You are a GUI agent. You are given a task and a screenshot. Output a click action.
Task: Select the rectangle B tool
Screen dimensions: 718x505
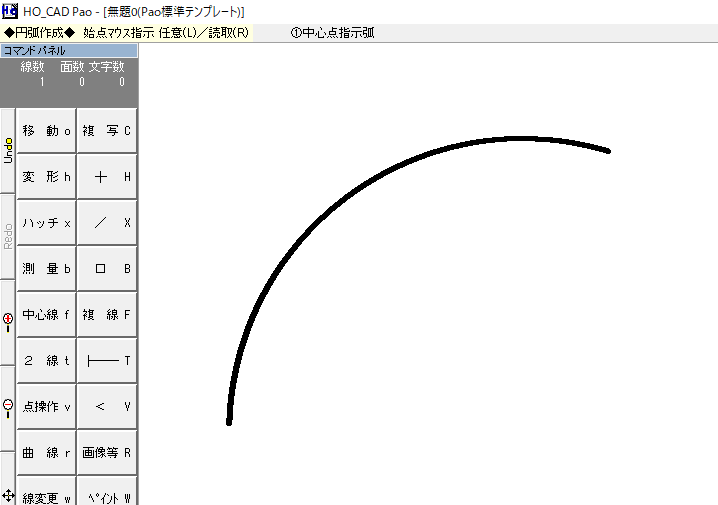pyautogui.click(x=107, y=269)
